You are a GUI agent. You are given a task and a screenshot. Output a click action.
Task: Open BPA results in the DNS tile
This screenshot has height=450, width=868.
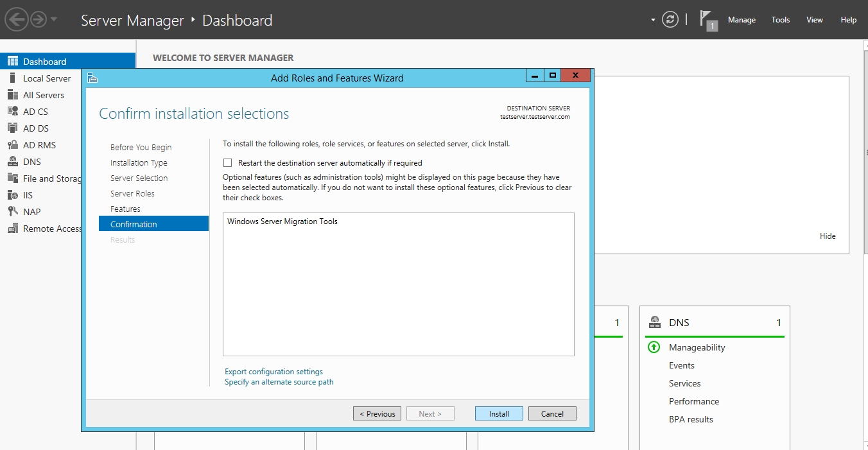coord(691,419)
